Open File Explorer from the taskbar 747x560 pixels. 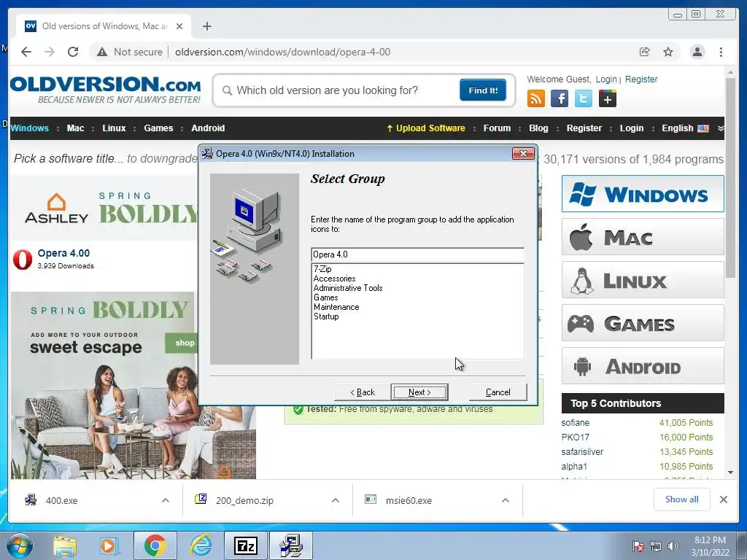[x=65, y=545]
